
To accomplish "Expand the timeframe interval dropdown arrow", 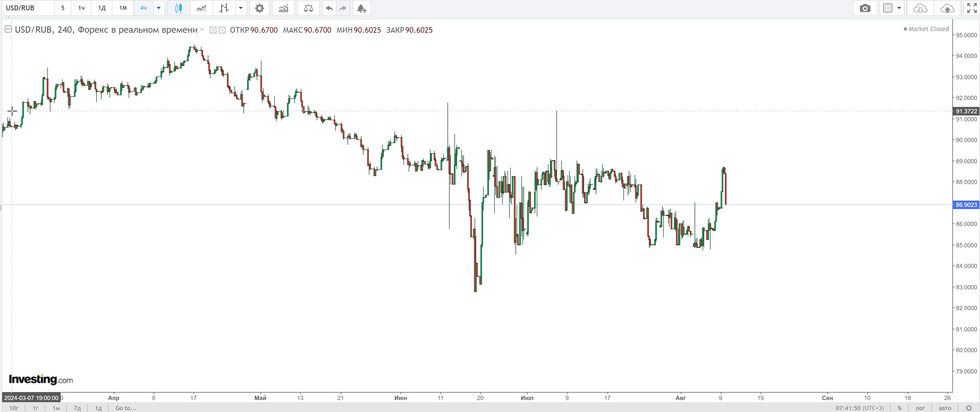I will [x=159, y=8].
